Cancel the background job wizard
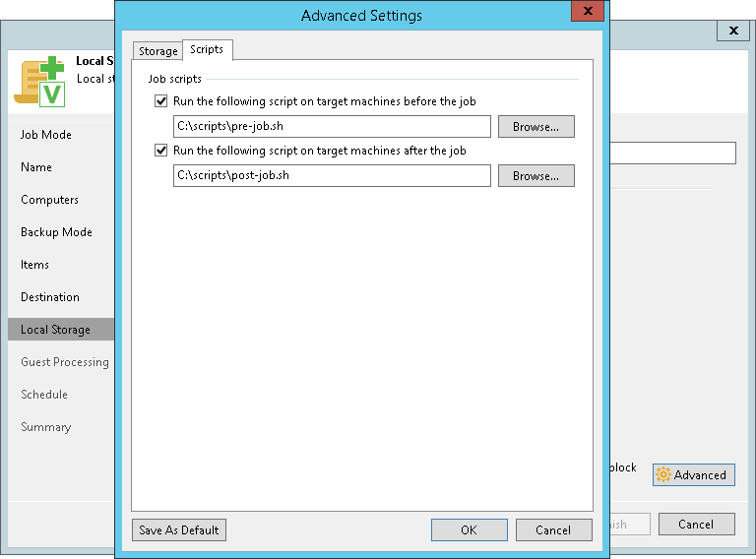The height and width of the screenshot is (559, 756). pos(697,524)
